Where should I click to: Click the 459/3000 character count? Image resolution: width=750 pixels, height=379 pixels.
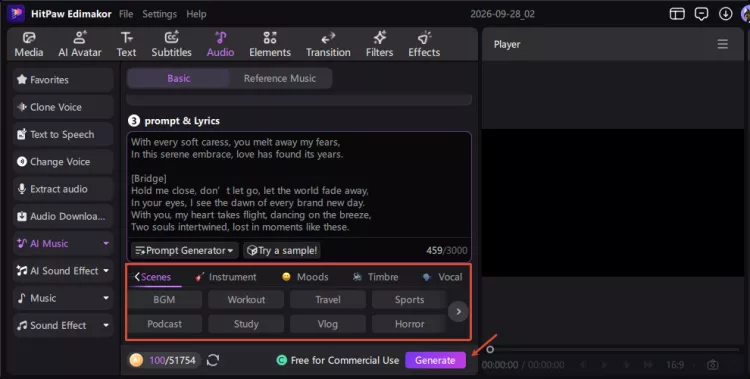coord(446,250)
